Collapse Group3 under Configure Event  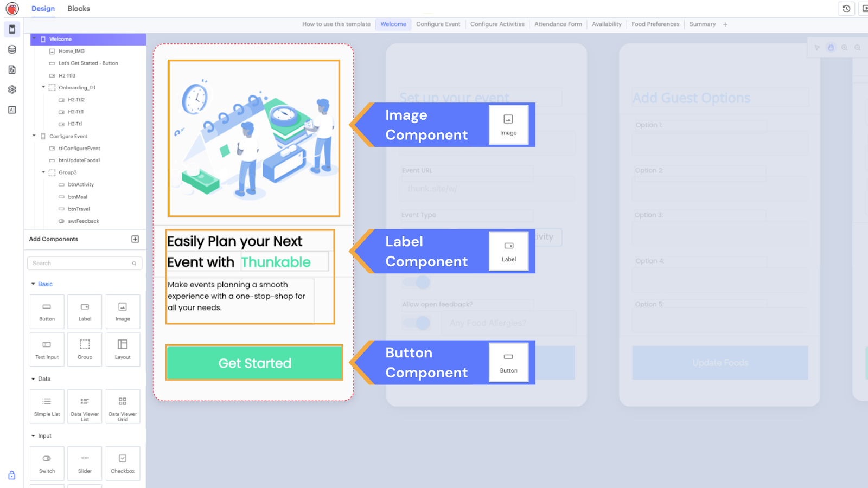point(44,172)
